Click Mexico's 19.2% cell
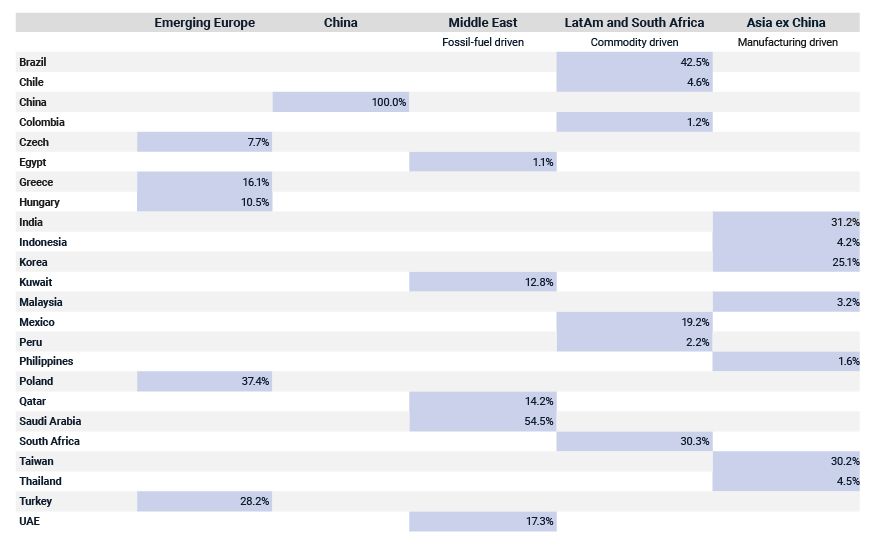Screen dimensions: 870x545 [x=634, y=322]
